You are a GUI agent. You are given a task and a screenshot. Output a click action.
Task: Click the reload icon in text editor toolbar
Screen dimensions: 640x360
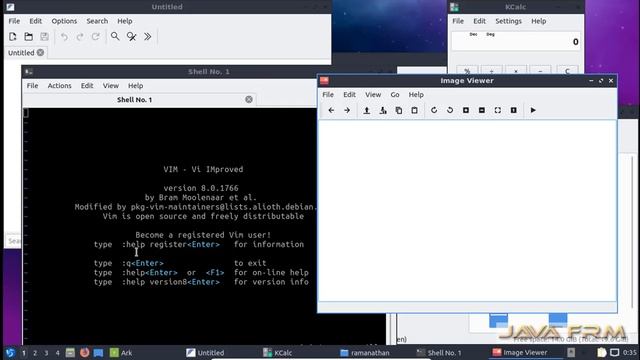coord(96,37)
